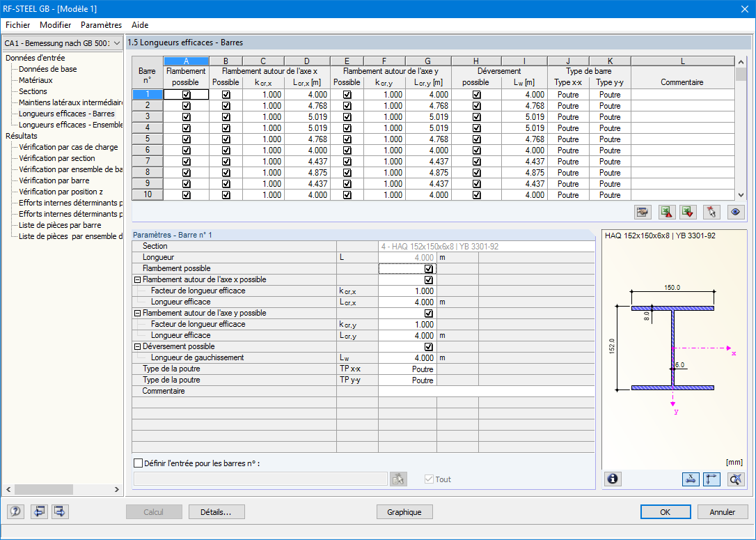Open Vérification par barre results
This screenshot has height=540, width=756.
pyautogui.click(x=54, y=180)
